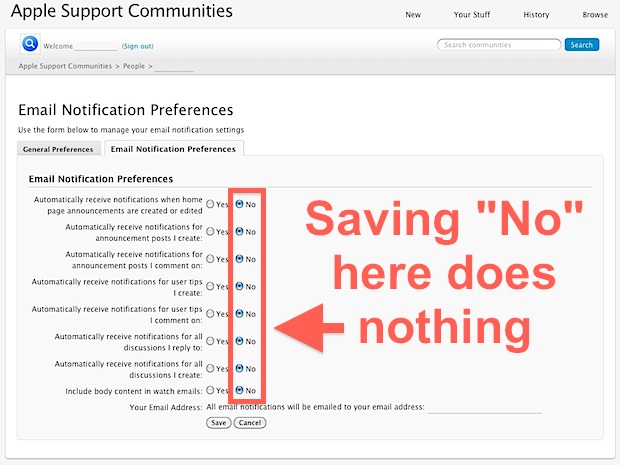This screenshot has width=620, height=465.
Task: Select Yes for home page announcements notifications
Action: 210,204
